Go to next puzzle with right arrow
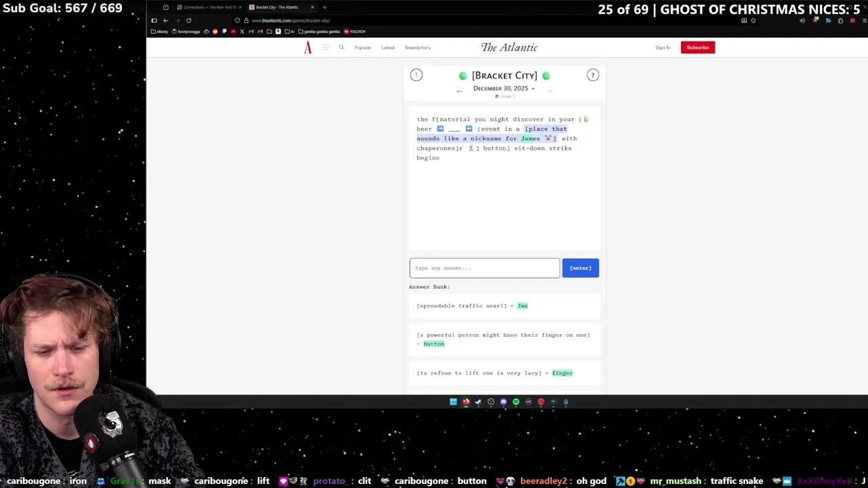The image size is (868, 488). (x=549, y=90)
